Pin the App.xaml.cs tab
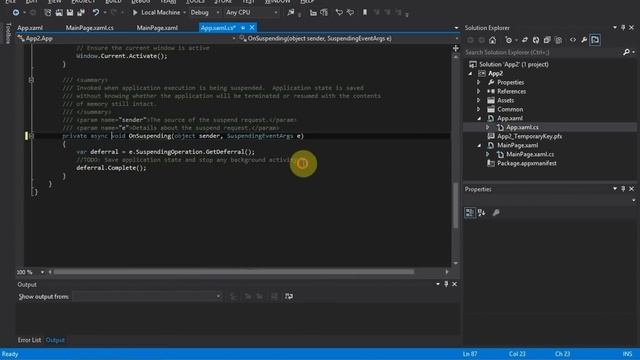The width and height of the screenshot is (640, 360). (243, 28)
